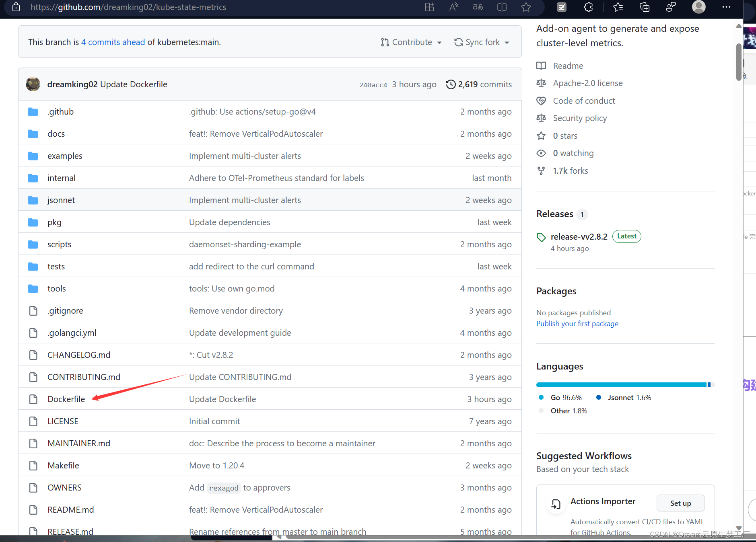Click the split screen icon in address bar
Image resolution: width=756 pixels, height=542 pixels.
[x=502, y=7]
